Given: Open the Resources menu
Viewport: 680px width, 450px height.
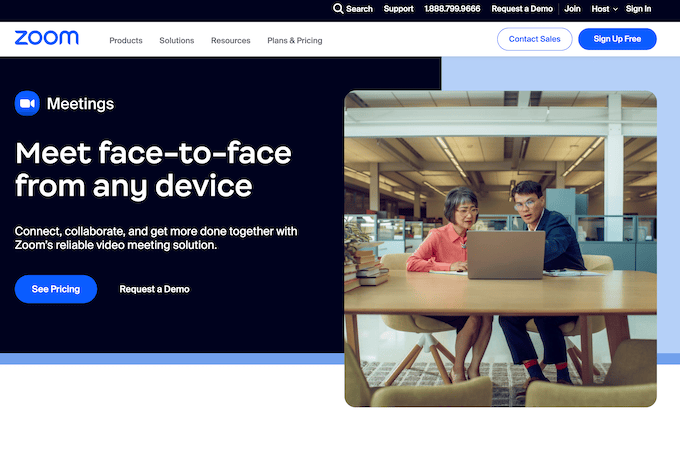Looking at the screenshot, I should pyautogui.click(x=231, y=40).
